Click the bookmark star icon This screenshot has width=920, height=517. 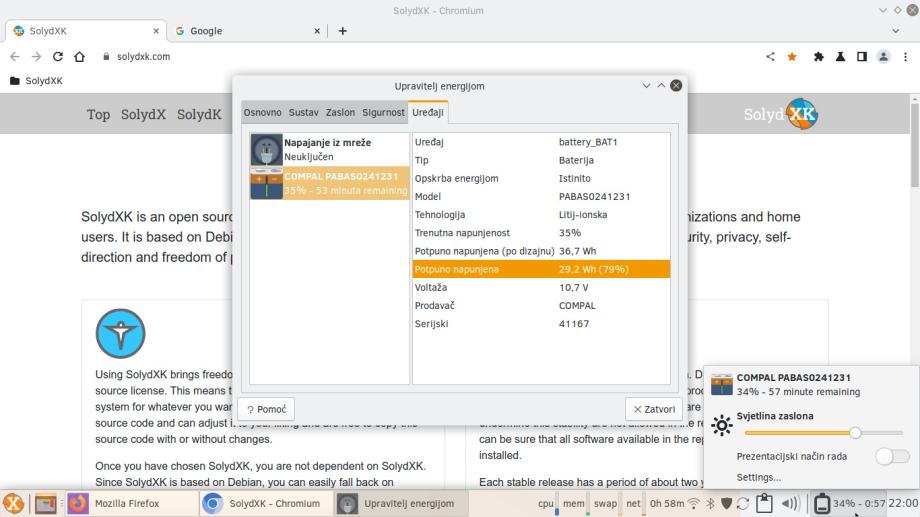792,56
